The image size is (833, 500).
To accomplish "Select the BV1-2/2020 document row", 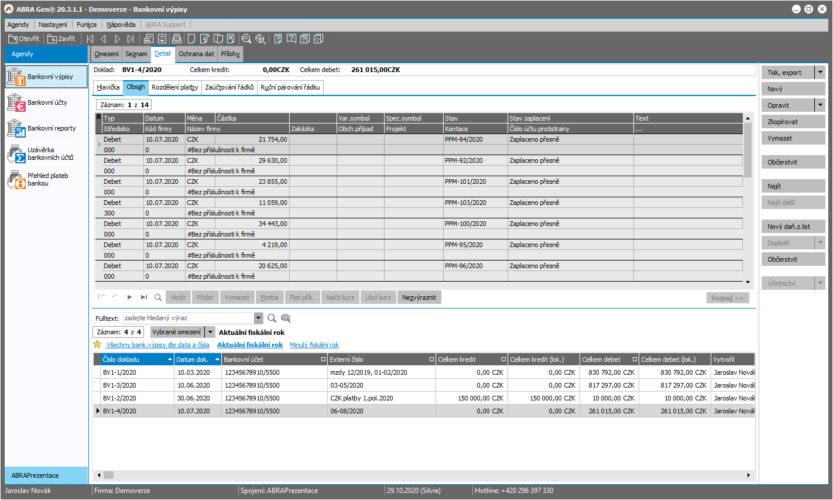I will [120, 397].
